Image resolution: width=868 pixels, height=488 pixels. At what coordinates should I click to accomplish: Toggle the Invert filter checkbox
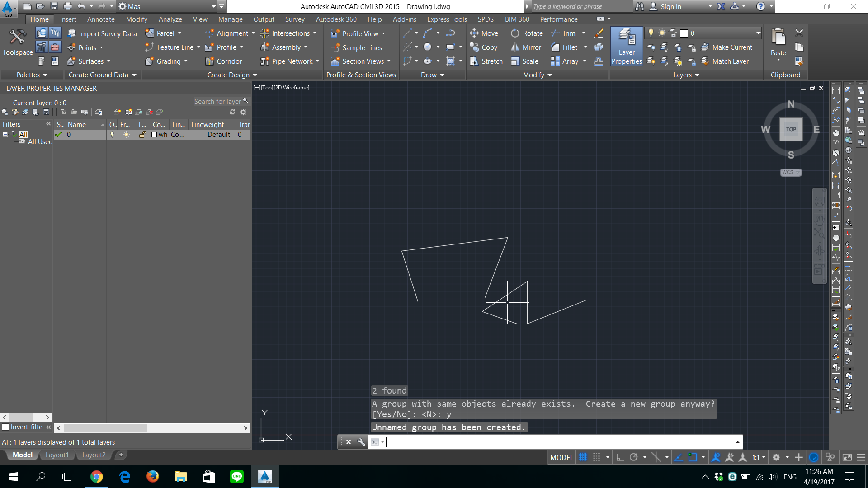6,427
